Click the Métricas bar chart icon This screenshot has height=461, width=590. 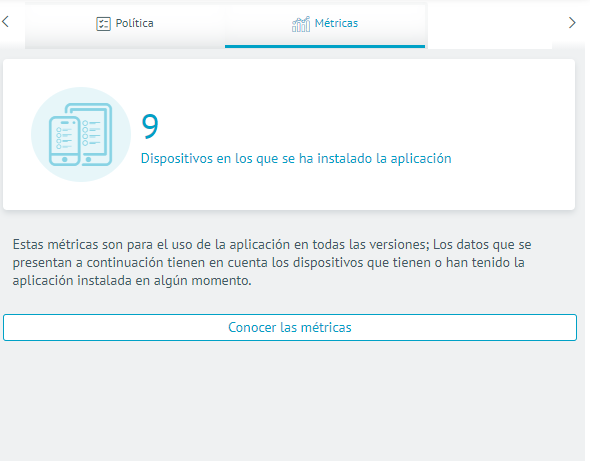(x=301, y=24)
